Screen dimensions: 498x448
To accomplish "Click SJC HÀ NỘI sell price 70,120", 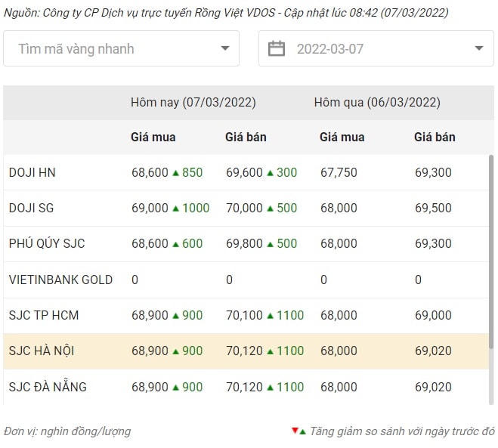I will click(244, 351).
